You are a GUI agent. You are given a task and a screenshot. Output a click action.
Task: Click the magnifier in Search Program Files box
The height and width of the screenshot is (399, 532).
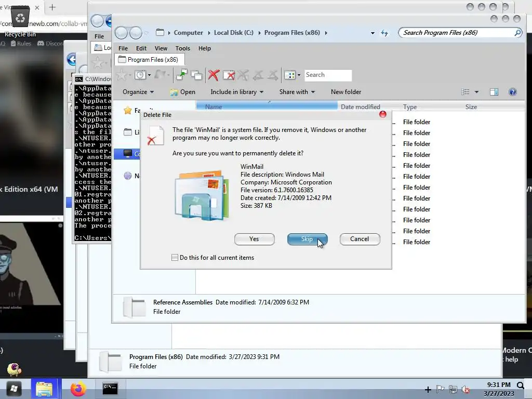pyautogui.click(x=517, y=33)
